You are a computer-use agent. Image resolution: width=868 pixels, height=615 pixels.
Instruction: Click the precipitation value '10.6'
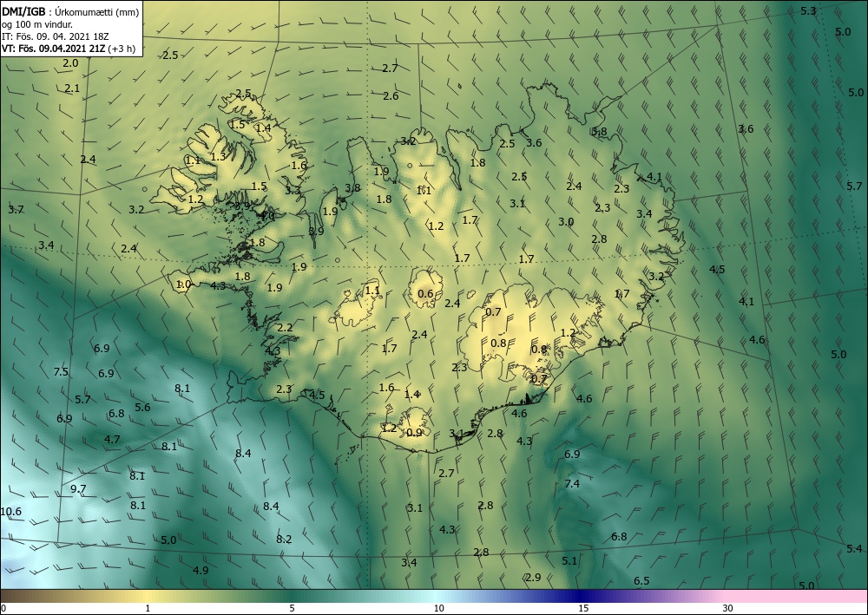tap(10, 512)
